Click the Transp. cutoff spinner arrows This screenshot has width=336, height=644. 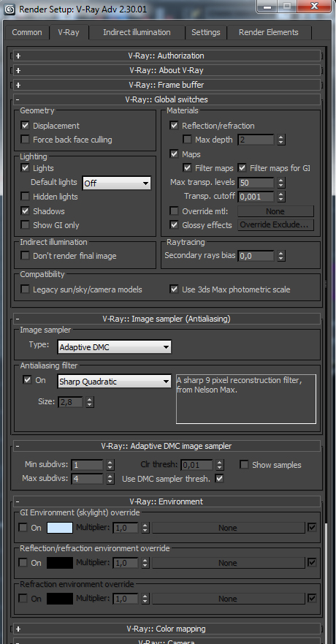click(x=281, y=197)
